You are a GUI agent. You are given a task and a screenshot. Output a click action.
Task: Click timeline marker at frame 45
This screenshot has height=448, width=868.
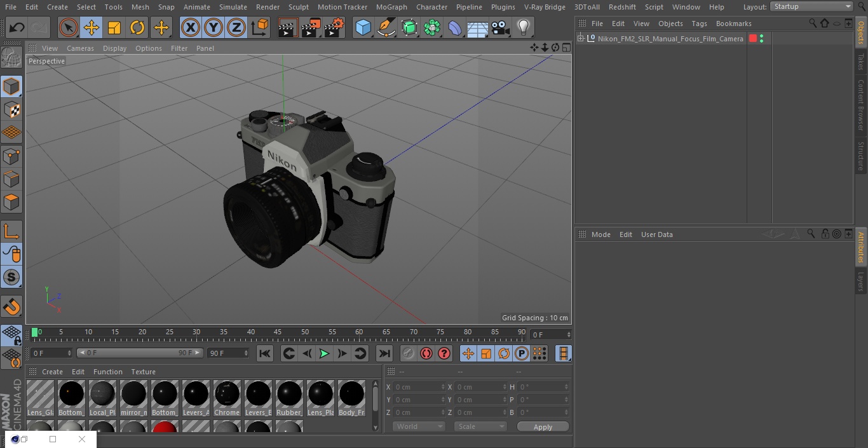[x=278, y=332]
